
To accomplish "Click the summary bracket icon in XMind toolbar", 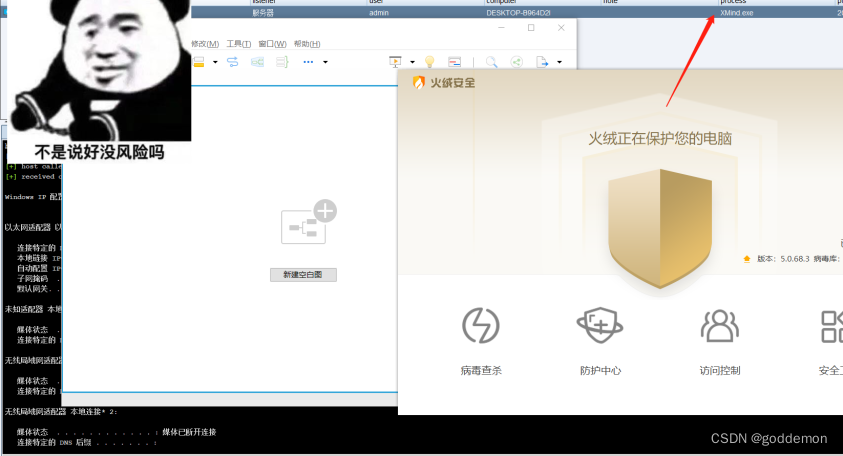I will [x=282, y=62].
